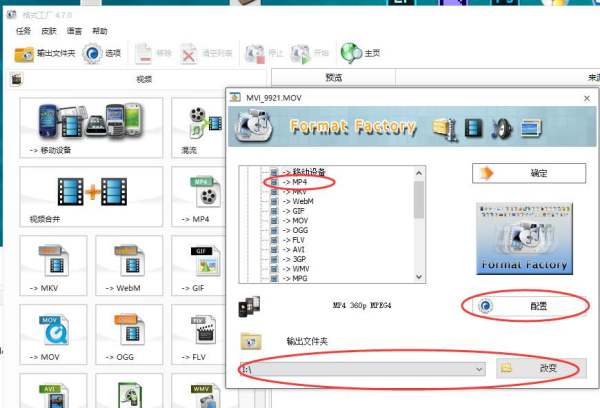This screenshot has height=408, width=600.
Task: Collapse the 视频 category header
Action: click(136, 79)
